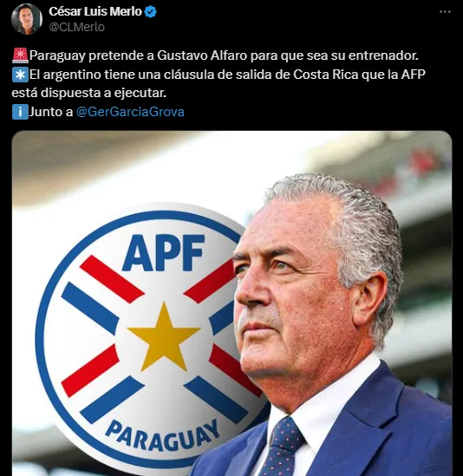The height and width of the screenshot is (476, 463).
Task: Open the @GerGarciaGrova mention
Action: tap(130, 112)
